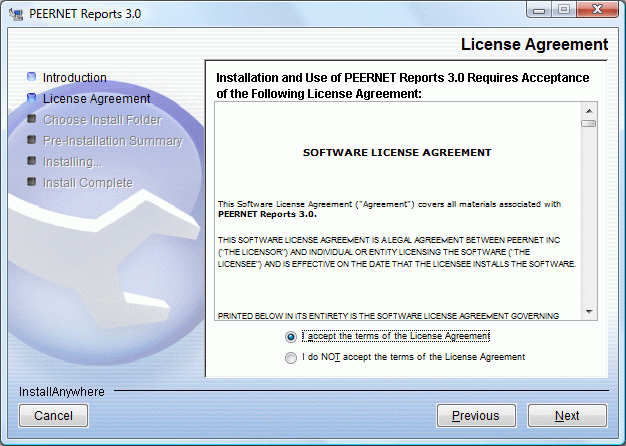626x446 pixels.
Task: Click the Install Complete step label
Action: coord(88,183)
